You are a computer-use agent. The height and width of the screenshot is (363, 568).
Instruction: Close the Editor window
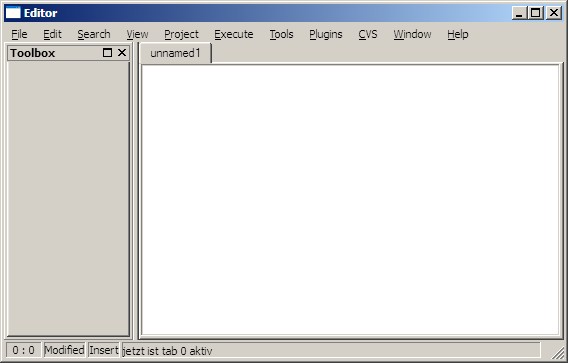(x=554, y=13)
